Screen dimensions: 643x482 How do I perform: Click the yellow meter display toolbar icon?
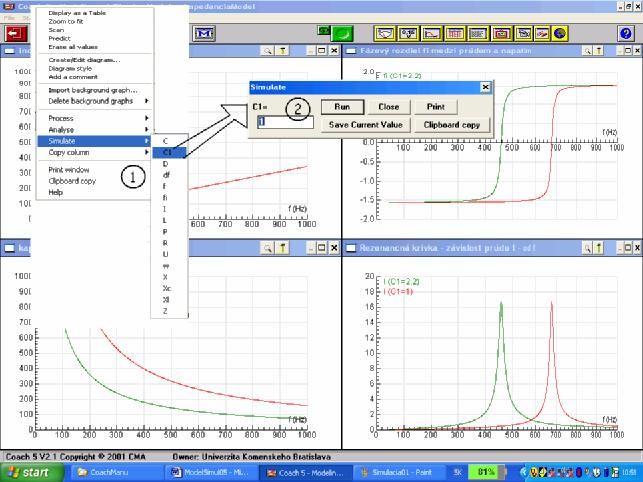[x=384, y=33]
